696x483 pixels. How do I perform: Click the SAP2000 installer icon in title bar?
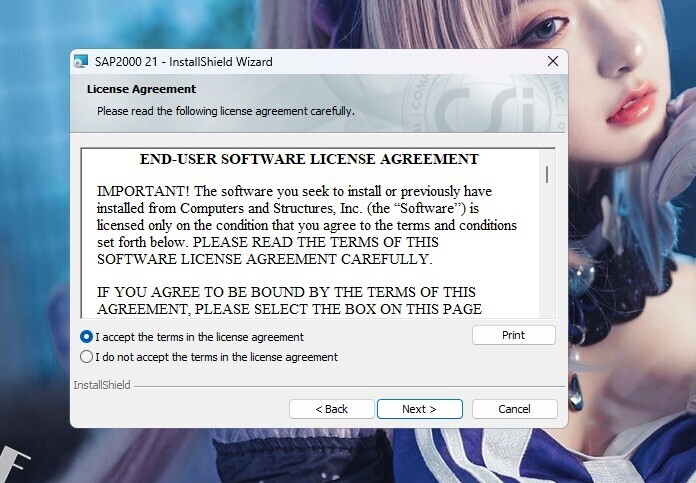click(x=81, y=61)
